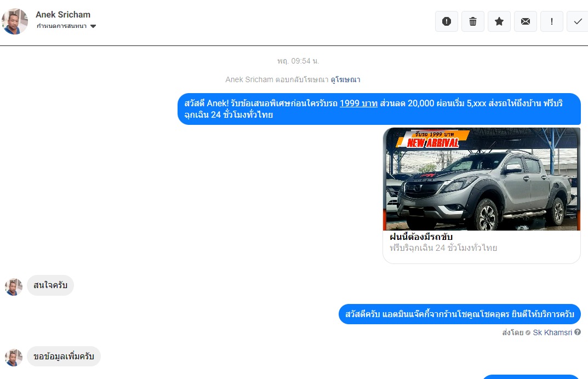Click ฟรีบริฉุกเฉิน 24 ชั่วโมงทั่วไทย card subtitle
Viewport: 588px width, 379px height.
point(443,248)
